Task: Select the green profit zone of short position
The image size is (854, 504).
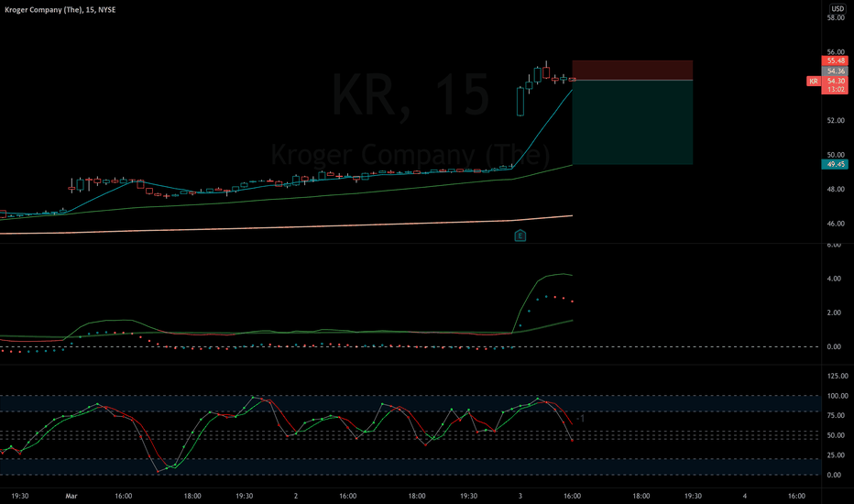Action: 632,123
